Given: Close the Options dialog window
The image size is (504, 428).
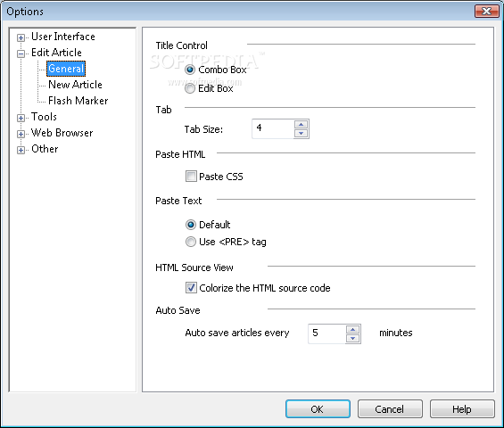Looking at the screenshot, I should point(487,12).
